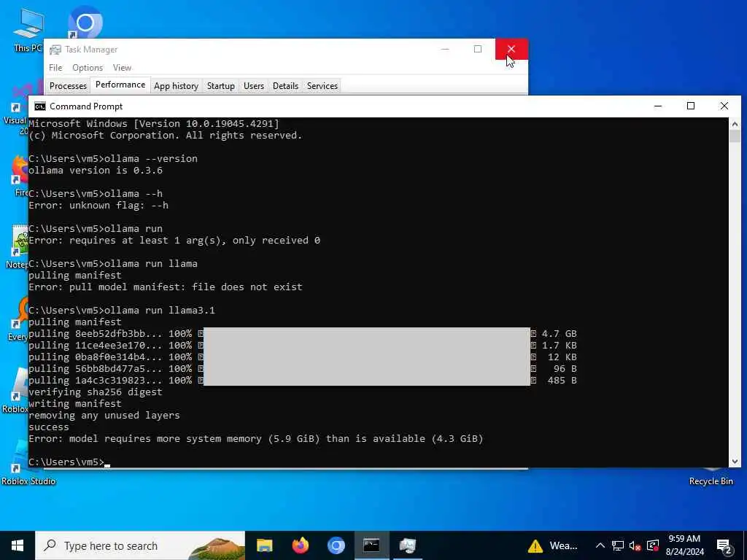
Task: Open the Startup tab in Task Manager
Action: (220, 86)
